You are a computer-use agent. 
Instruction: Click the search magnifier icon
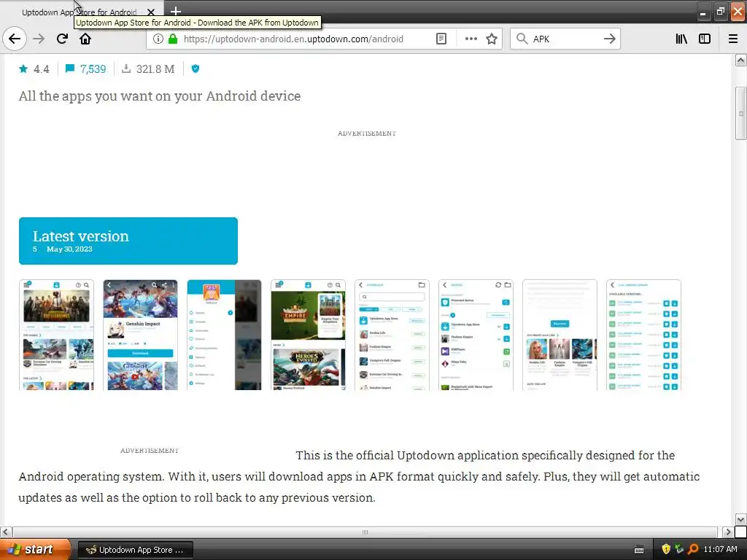click(522, 39)
